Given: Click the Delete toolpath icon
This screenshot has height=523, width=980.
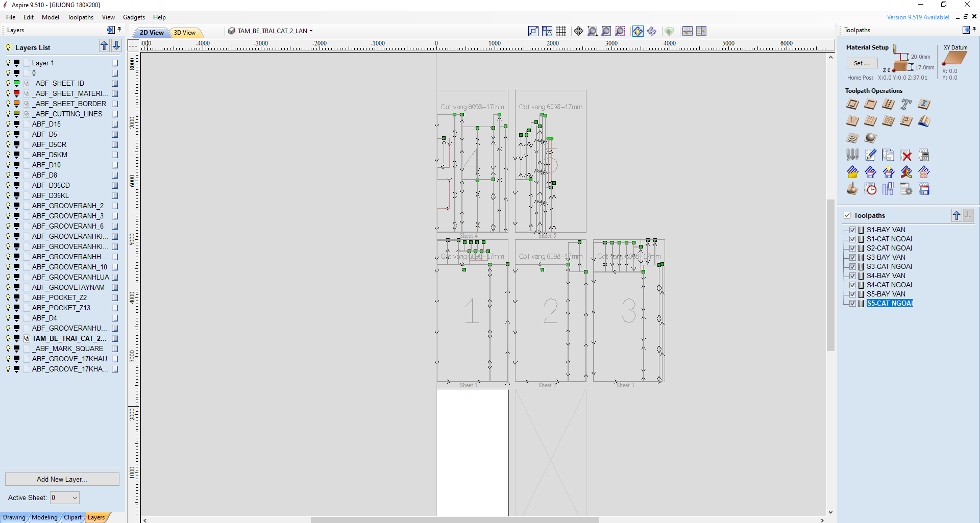Looking at the screenshot, I should click(x=906, y=155).
